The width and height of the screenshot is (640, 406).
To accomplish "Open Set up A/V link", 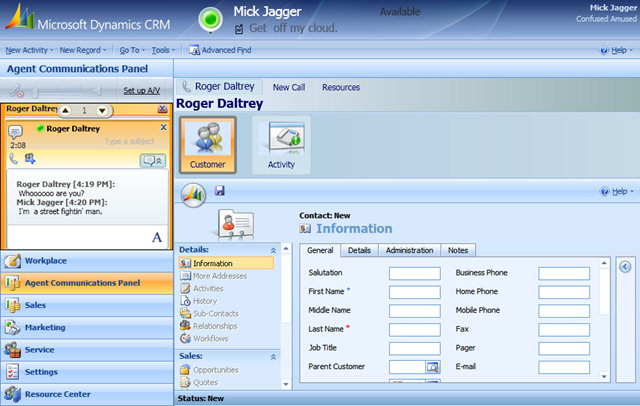I will tap(142, 91).
